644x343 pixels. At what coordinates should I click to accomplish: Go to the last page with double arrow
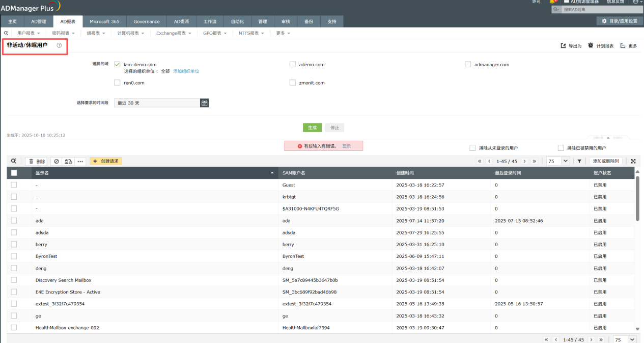click(534, 161)
